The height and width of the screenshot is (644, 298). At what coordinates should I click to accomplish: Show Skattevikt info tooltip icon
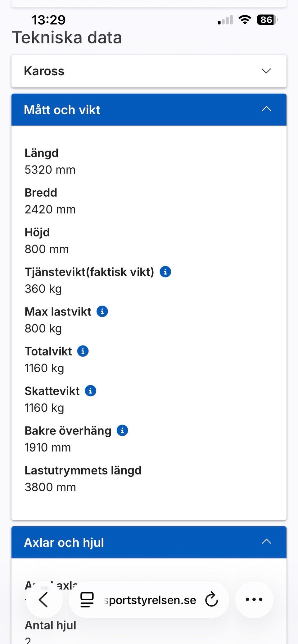click(x=90, y=391)
